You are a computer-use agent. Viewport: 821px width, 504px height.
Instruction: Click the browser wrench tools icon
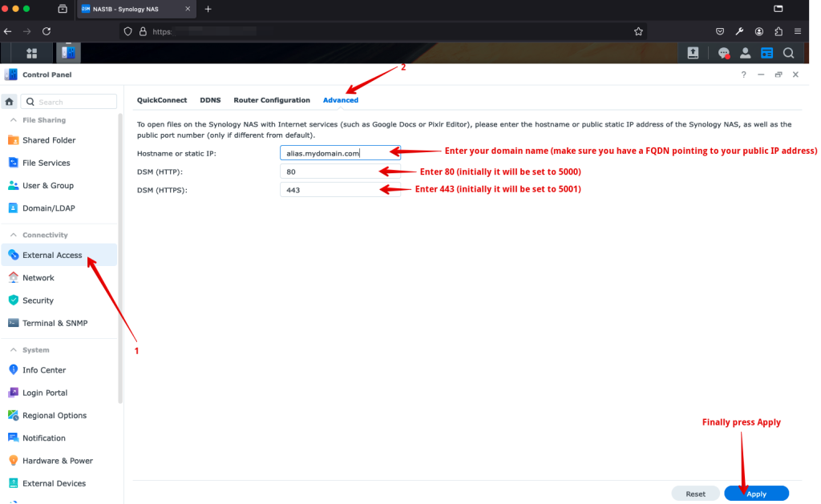coord(739,31)
